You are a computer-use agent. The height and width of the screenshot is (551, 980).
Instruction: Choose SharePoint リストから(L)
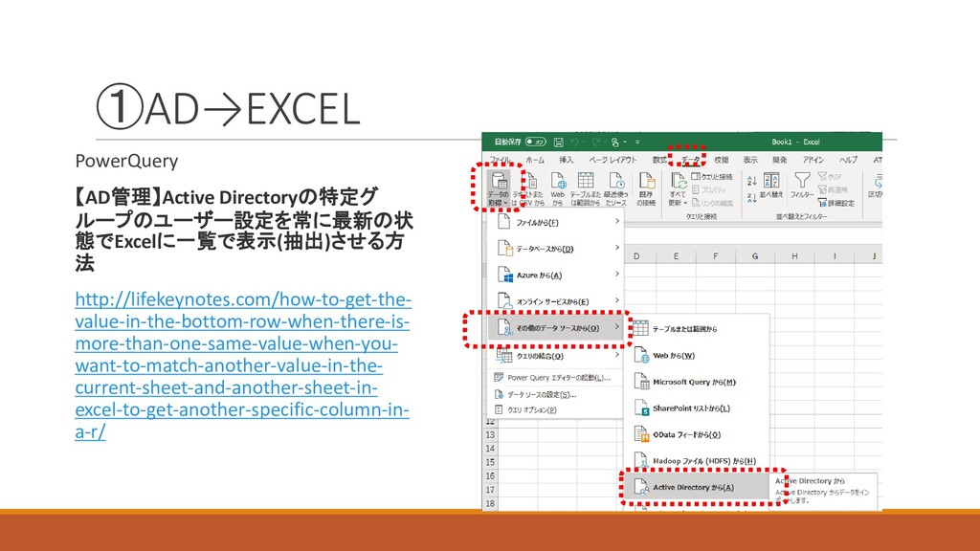tap(697, 408)
